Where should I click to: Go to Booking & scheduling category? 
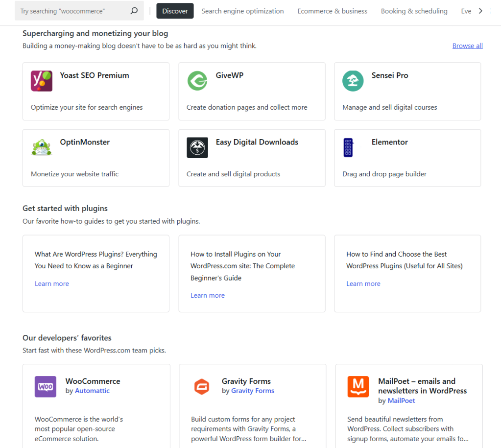[414, 11]
